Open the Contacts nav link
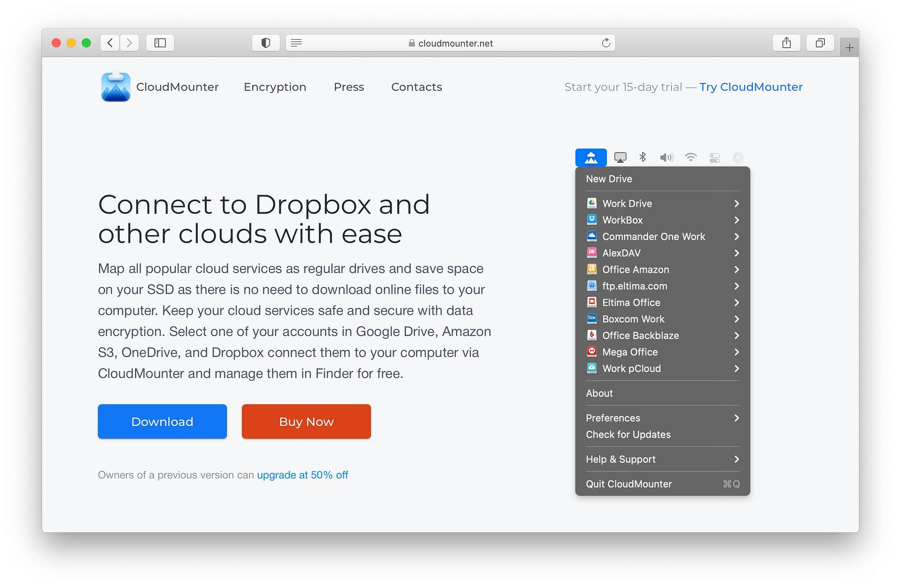The width and height of the screenshot is (901, 588). tap(416, 87)
